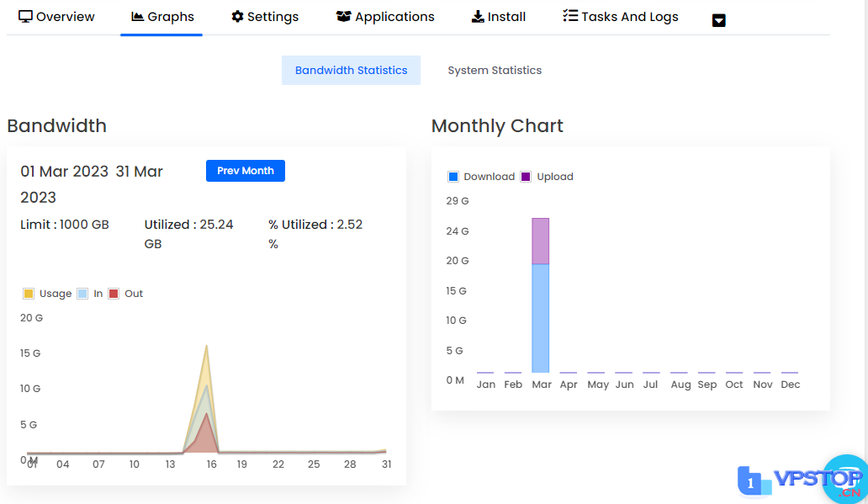Click the Dec axis label
Viewport: 868px width, 504px height.
click(x=790, y=385)
